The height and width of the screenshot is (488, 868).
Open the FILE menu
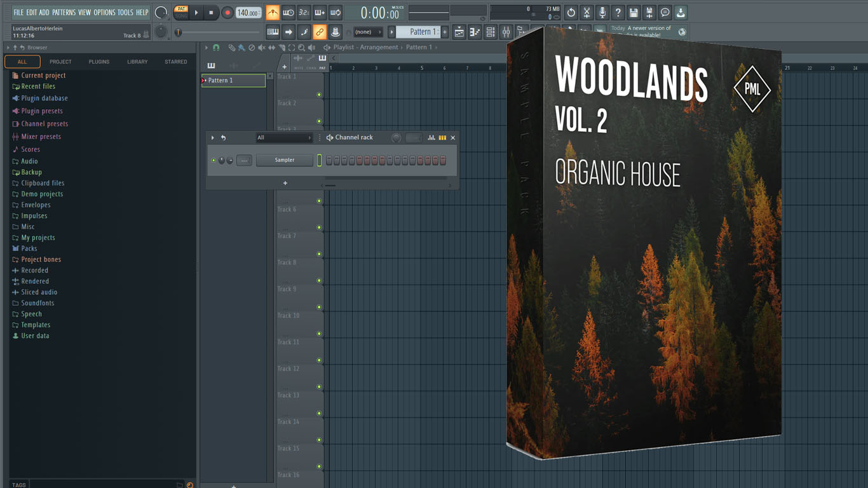tap(18, 13)
